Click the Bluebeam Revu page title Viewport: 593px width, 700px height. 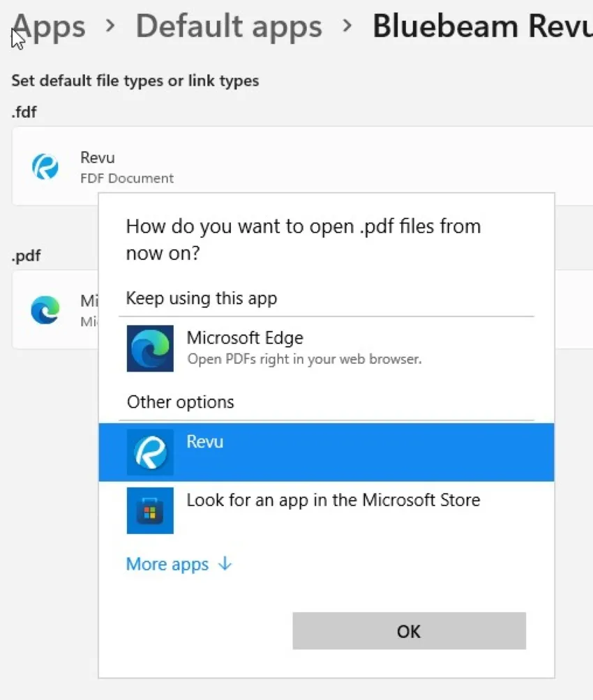coord(481,26)
